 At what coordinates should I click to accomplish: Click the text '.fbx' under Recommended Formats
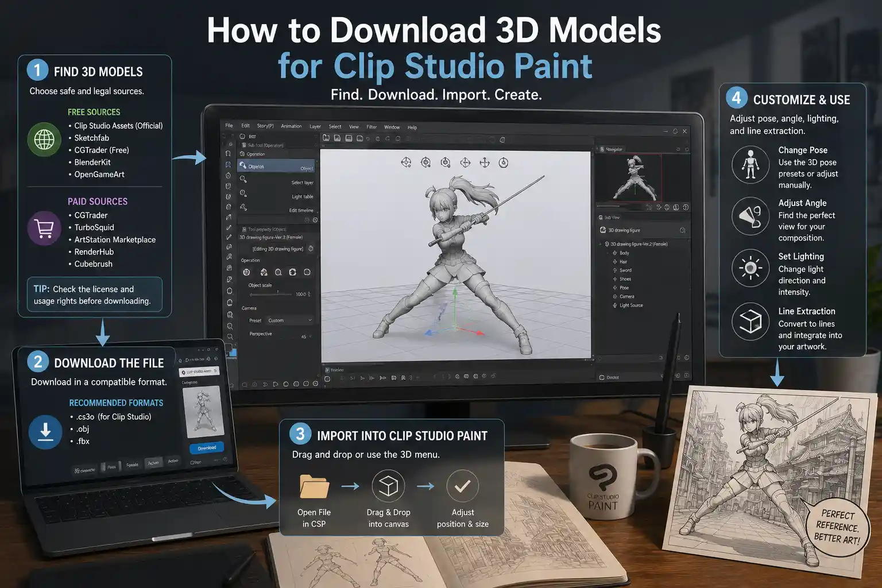tap(83, 441)
